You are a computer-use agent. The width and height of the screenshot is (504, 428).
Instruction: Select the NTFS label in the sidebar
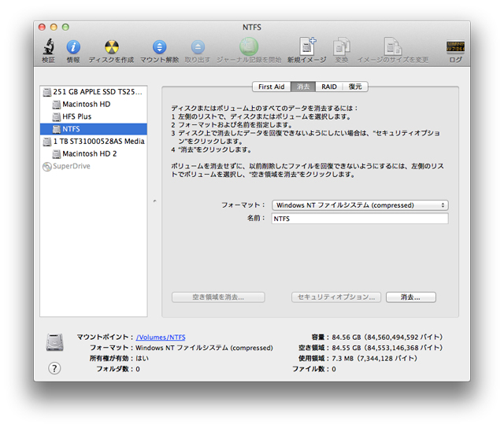click(71, 129)
